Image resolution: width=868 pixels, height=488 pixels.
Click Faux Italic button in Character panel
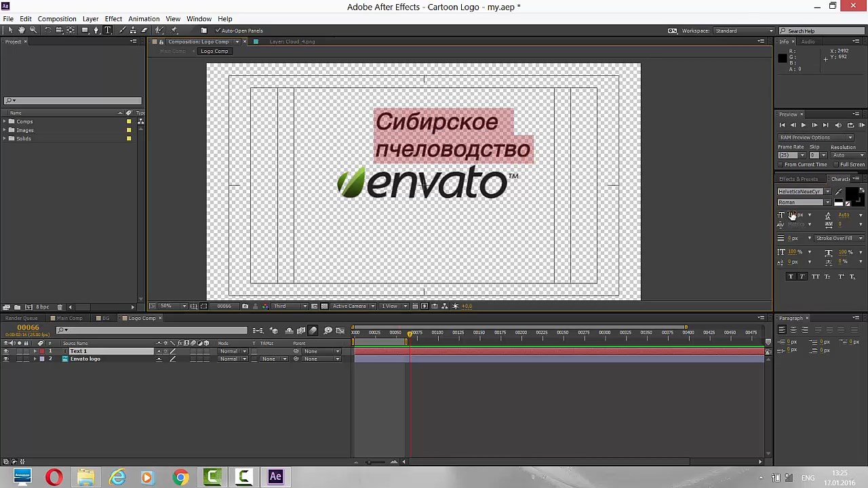pyautogui.click(x=802, y=277)
